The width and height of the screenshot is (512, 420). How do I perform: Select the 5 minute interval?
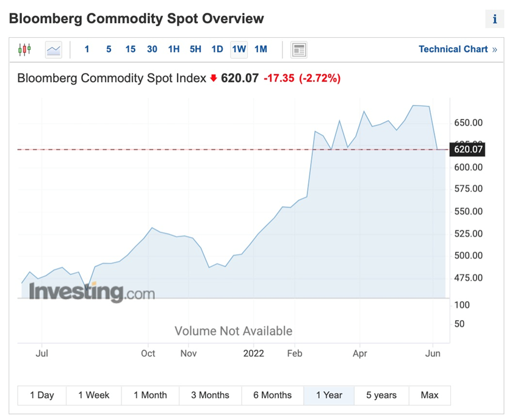(x=109, y=49)
